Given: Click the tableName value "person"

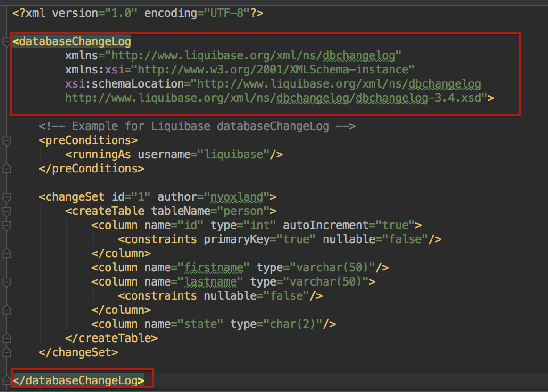Looking at the screenshot, I should pos(243,211).
